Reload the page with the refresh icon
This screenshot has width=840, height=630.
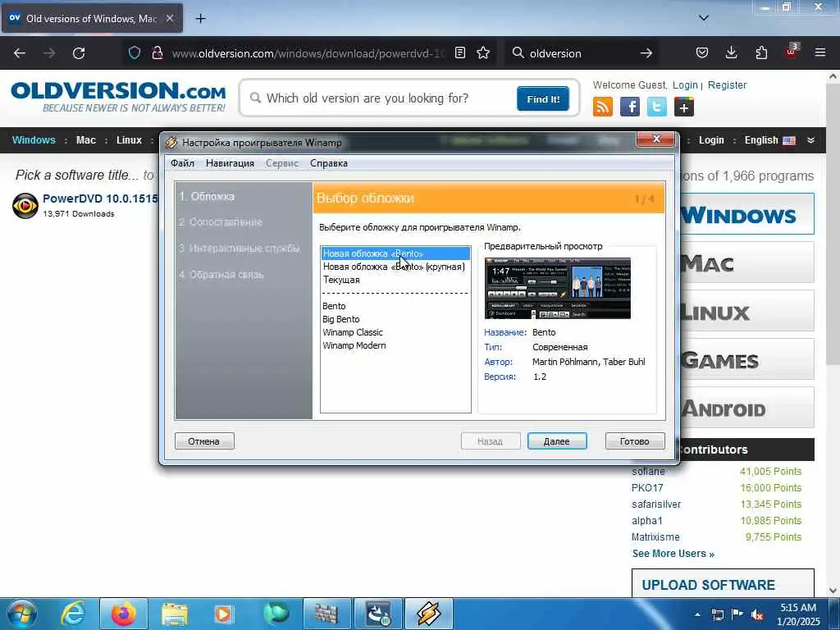pyautogui.click(x=79, y=53)
